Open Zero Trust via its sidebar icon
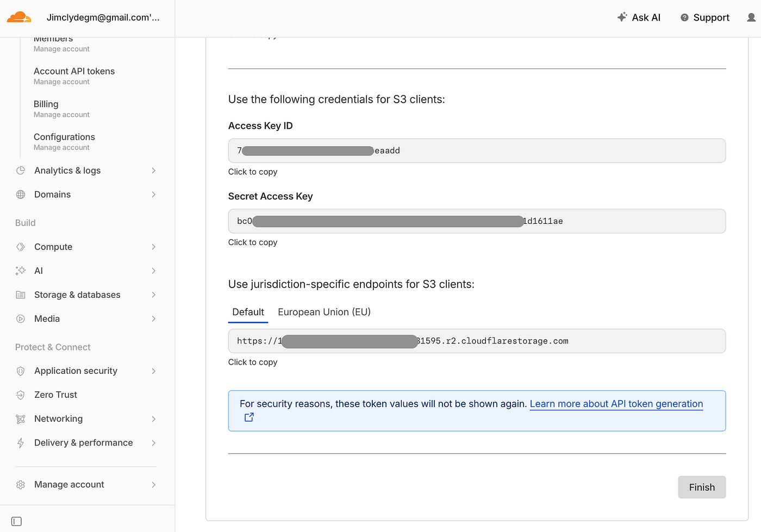 (20, 395)
